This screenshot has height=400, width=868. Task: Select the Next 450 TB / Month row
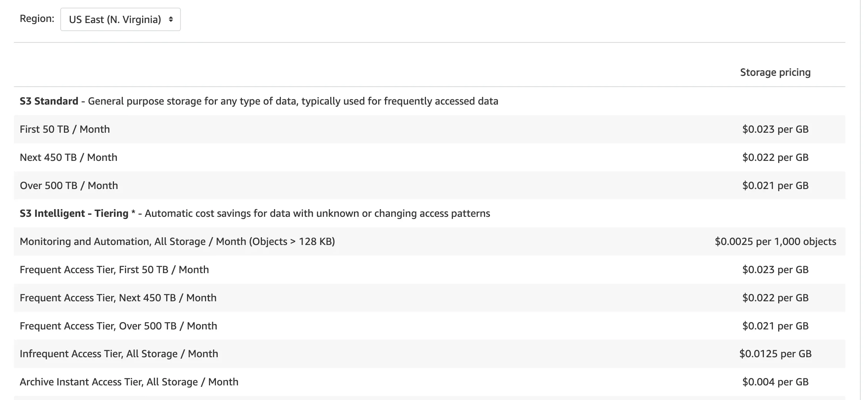(x=68, y=158)
